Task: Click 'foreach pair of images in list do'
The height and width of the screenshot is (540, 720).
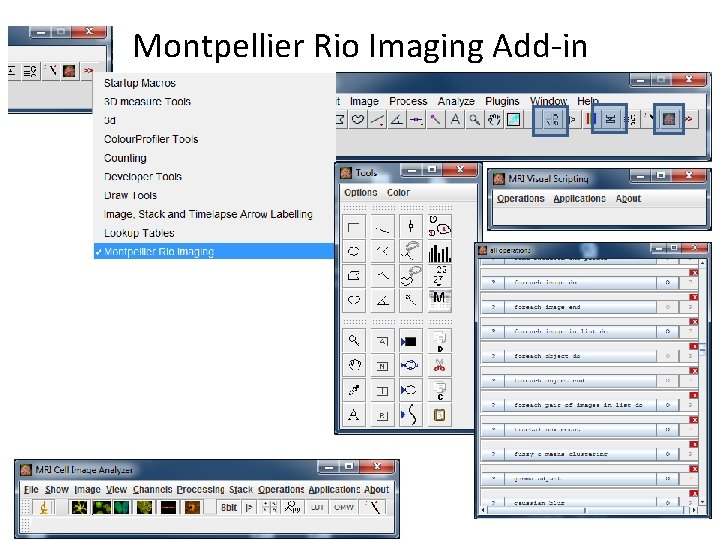Action: tap(580, 405)
